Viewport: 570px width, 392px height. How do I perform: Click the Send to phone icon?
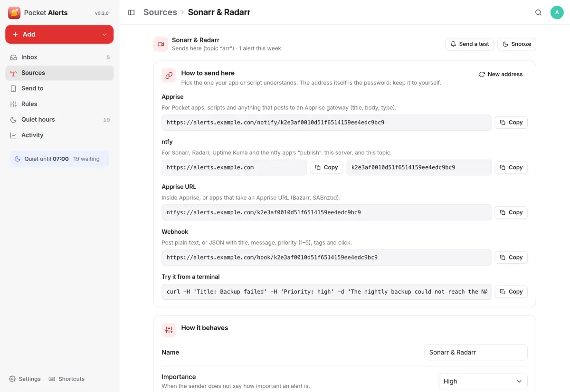[13, 88]
